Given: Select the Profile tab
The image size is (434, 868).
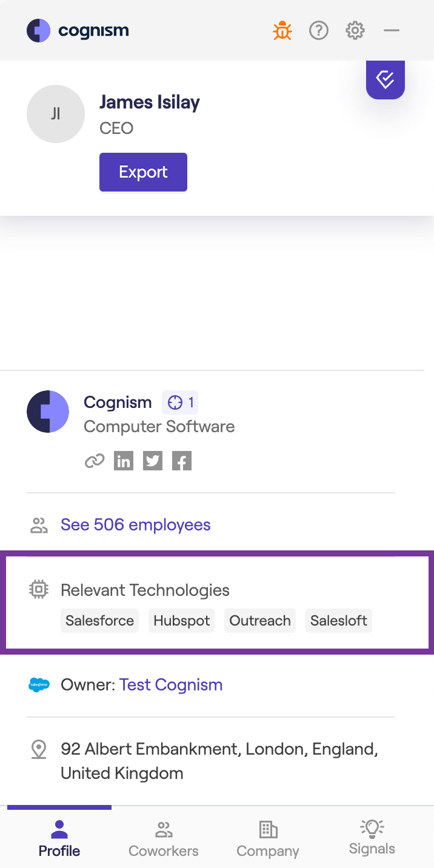Looking at the screenshot, I should click(x=59, y=839).
